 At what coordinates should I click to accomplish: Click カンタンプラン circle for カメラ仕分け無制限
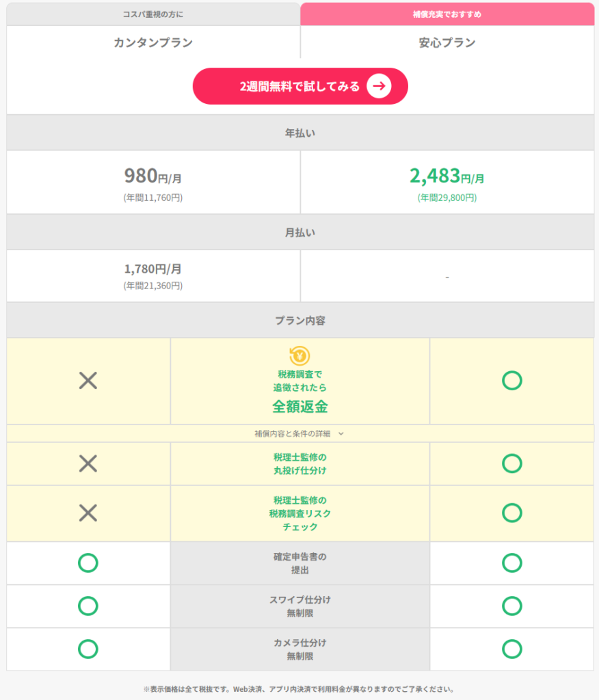pyautogui.click(x=88, y=648)
